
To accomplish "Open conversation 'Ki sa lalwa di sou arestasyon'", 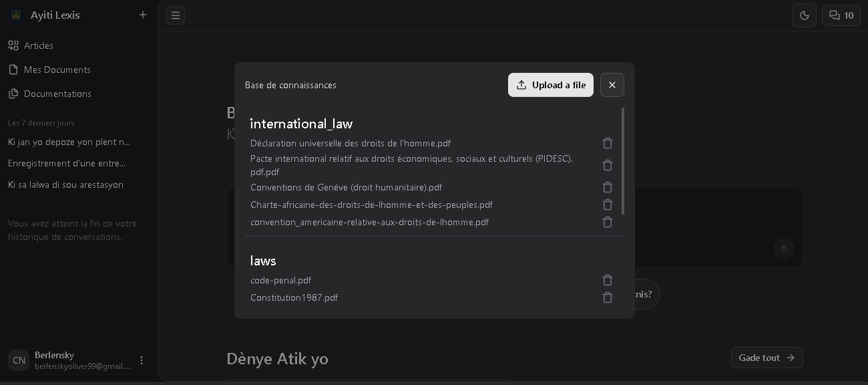I will (x=65, y=184).
